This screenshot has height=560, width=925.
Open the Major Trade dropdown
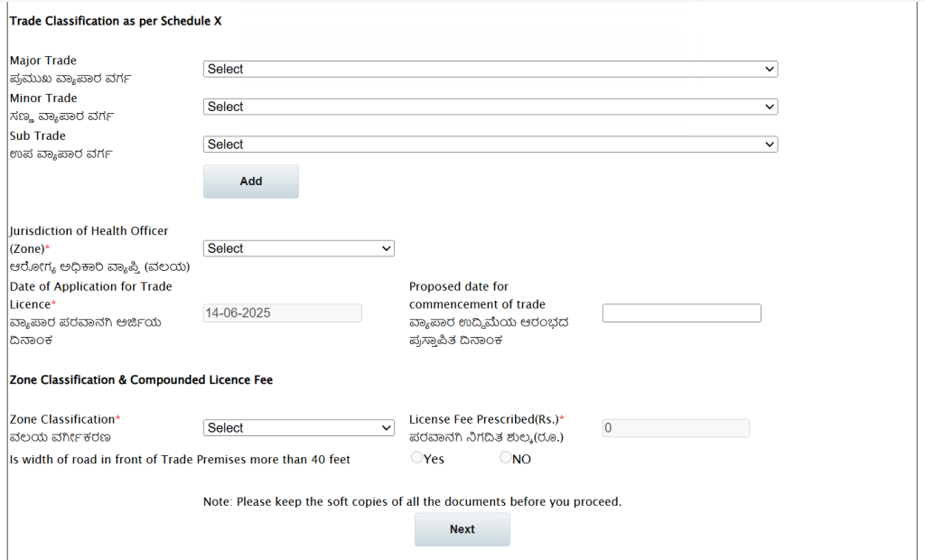pos(490,70)
